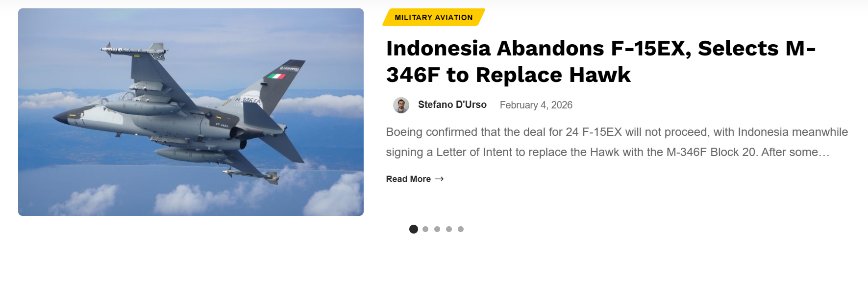Viewport: 868px width, 288px height.
Task: Open the Indonesia Abandons F-15EX headline
Action: coord(600,61)
